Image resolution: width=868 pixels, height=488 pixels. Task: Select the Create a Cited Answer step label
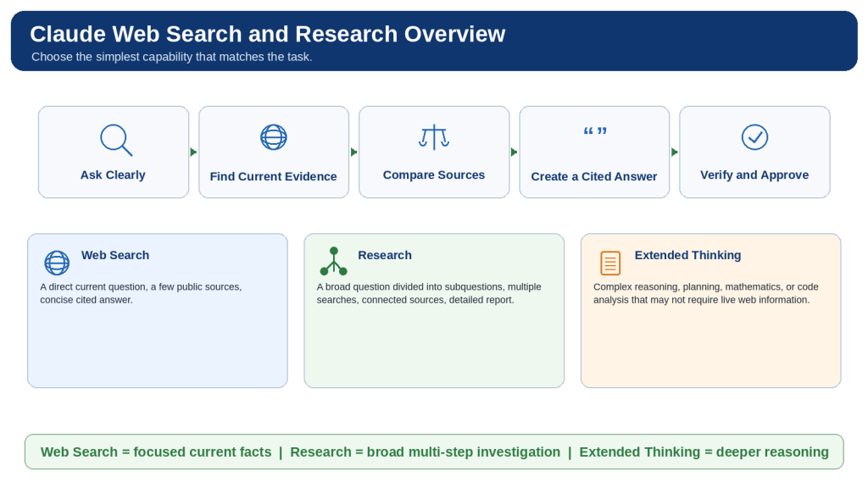pos(594,176)
